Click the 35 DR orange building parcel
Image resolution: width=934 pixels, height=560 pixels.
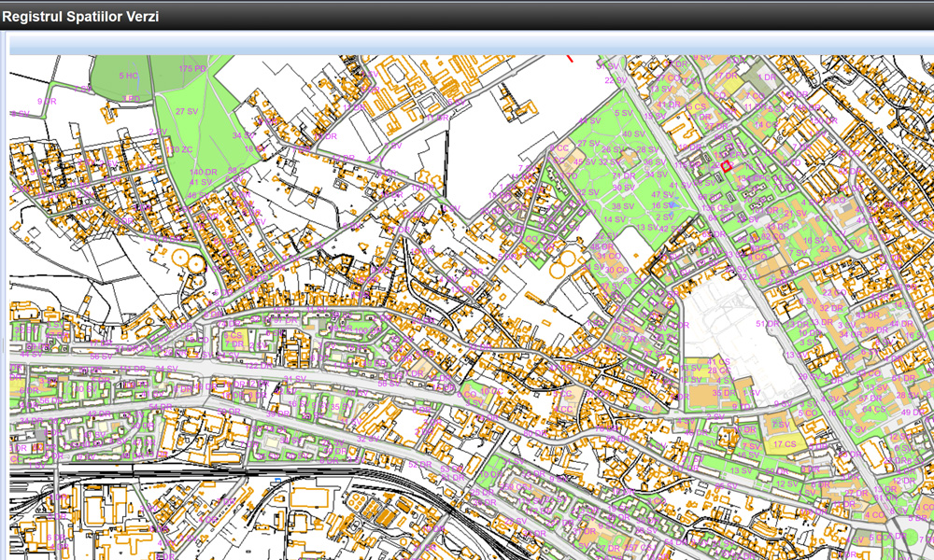(x=725, y=393)
